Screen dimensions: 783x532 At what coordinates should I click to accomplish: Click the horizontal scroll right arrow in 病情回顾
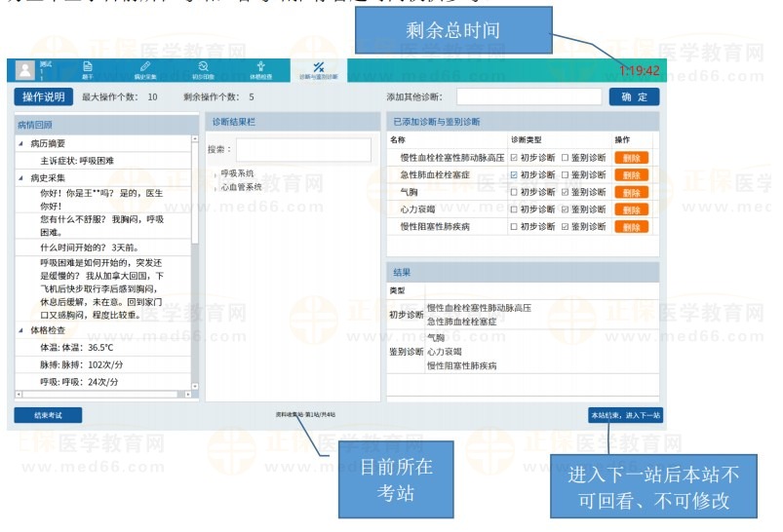click(x=188, y=395)
